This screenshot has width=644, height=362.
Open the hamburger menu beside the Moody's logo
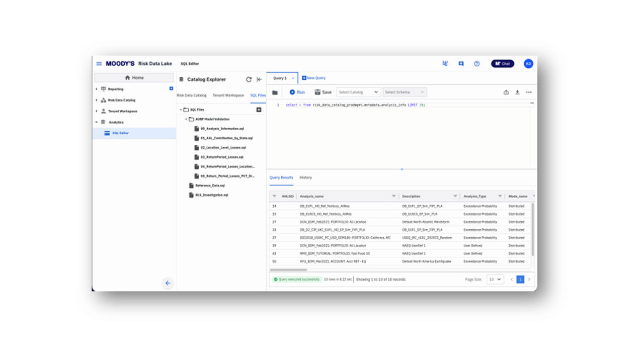click(x=99, y=64)
